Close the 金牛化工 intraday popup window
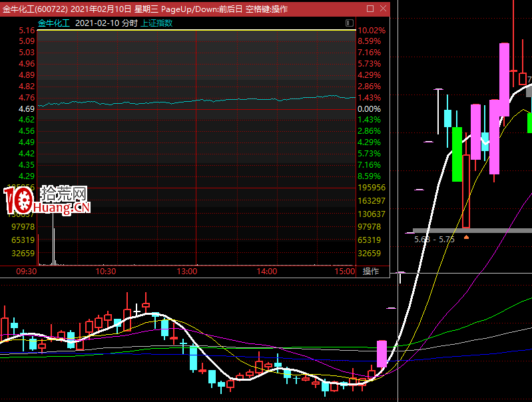Screen dimensions: 532x402 [383, 9]
